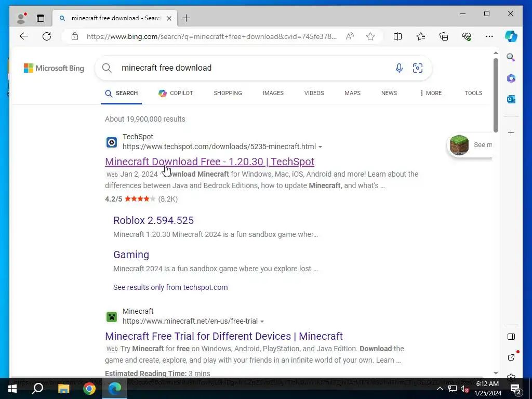Select the SEARCH tab

[x=122, y=94]
